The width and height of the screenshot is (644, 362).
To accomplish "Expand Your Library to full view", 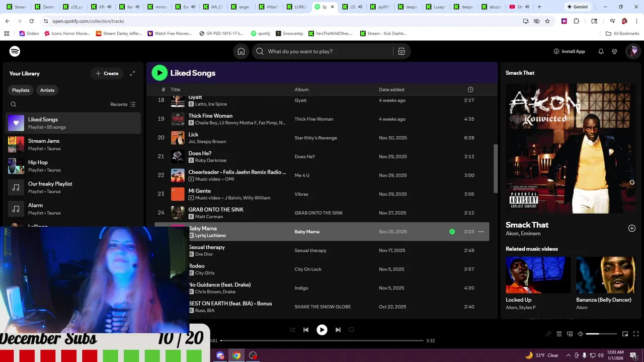I will 132,73.
